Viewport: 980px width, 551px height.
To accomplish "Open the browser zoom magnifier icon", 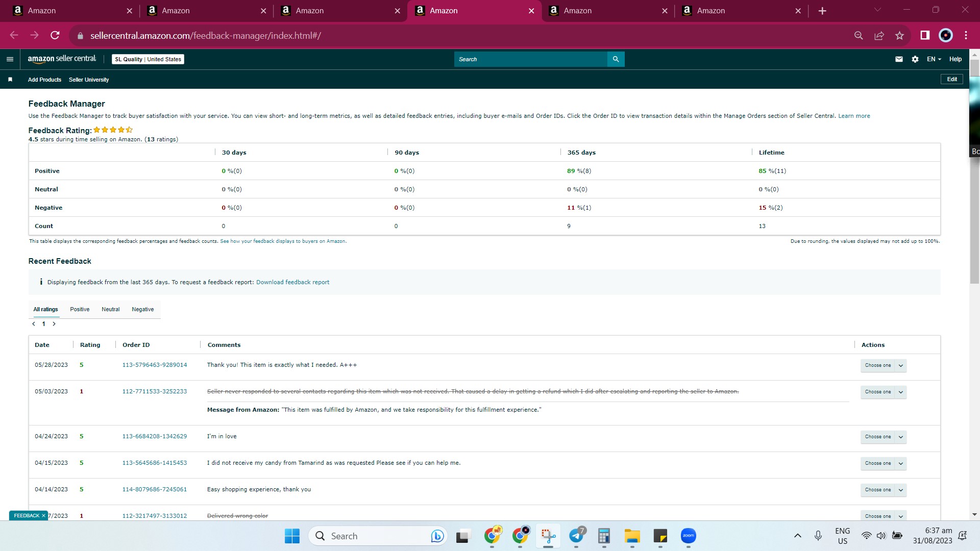I will coord(859,35).
